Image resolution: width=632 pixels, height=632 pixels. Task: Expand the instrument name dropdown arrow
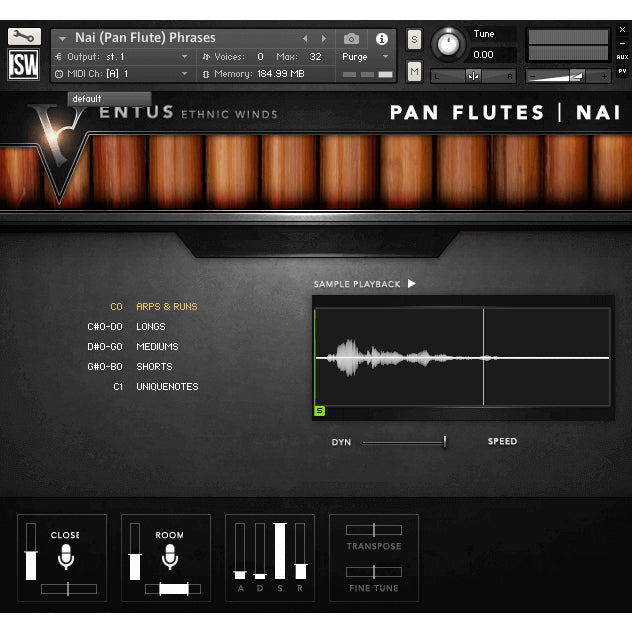tap(62, 39)
